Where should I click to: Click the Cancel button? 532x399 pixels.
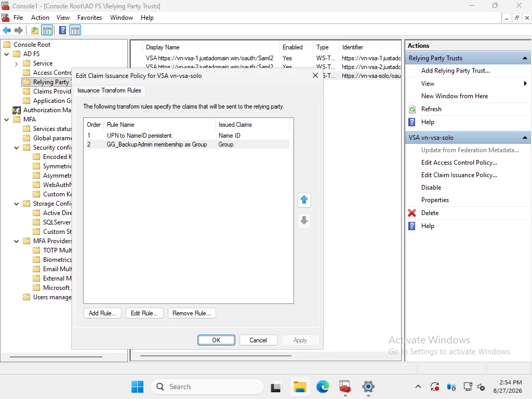258,340
